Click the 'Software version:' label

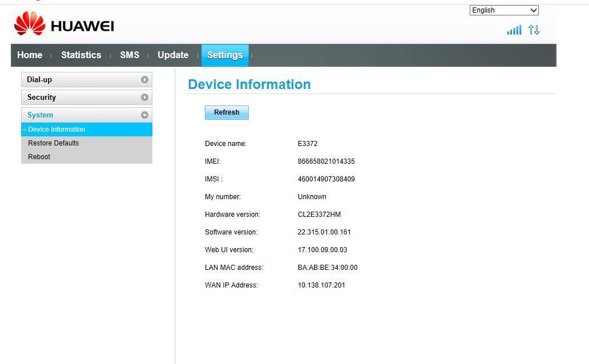(x=231, y=232)
